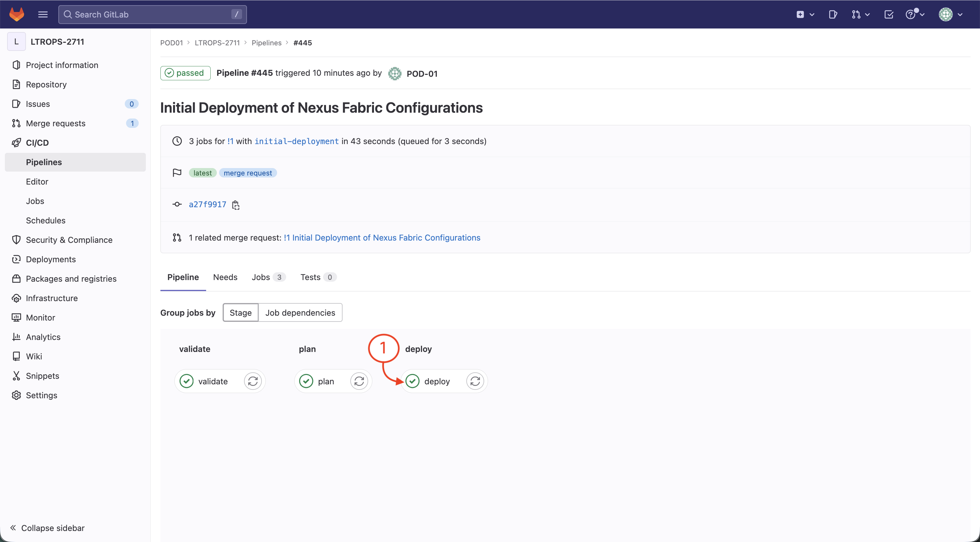
Task: Switch to the Jobs tab
Action: click(261, 277)
